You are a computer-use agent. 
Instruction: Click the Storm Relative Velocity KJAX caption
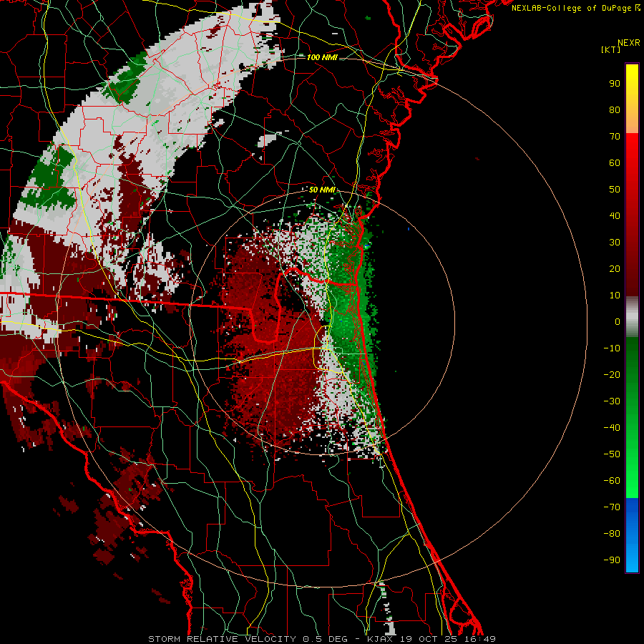322,639
